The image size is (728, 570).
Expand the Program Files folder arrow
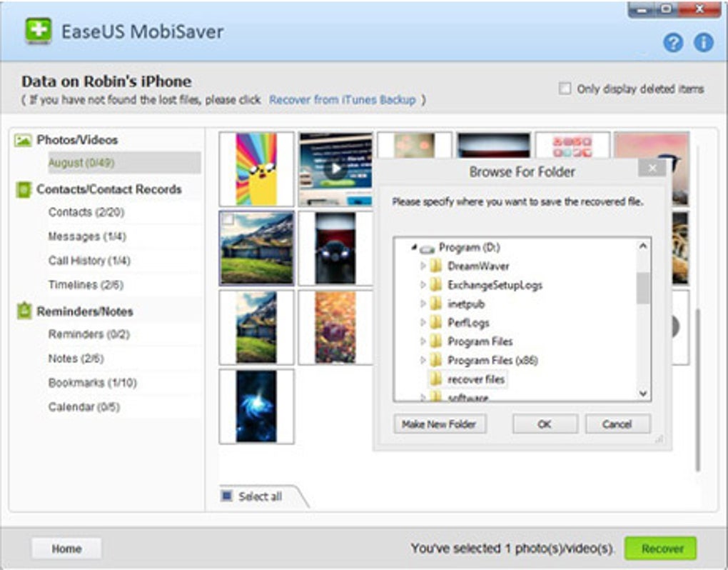click(423, 341)
